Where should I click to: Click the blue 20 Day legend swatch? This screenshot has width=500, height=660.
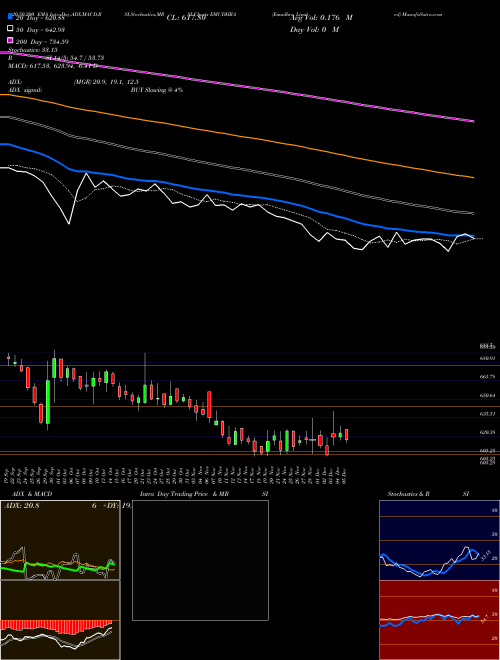10,17
